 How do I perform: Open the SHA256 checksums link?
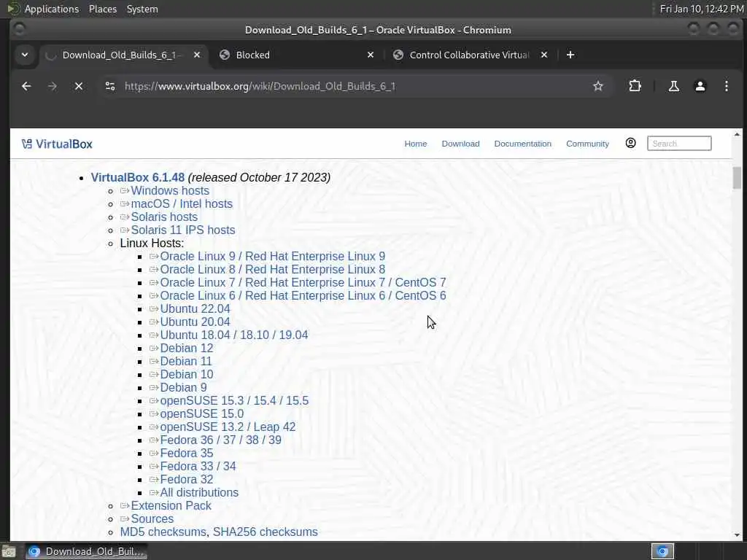[x=266, y=532]
